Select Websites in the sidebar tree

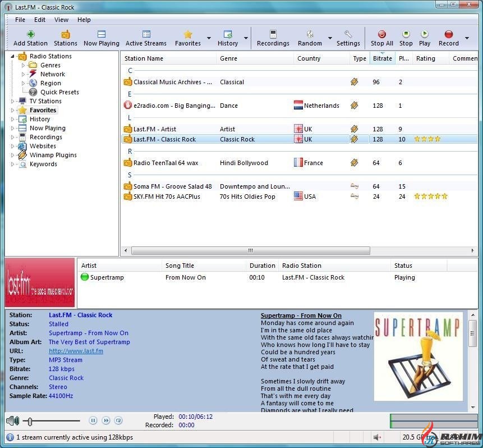click(43, 146)
